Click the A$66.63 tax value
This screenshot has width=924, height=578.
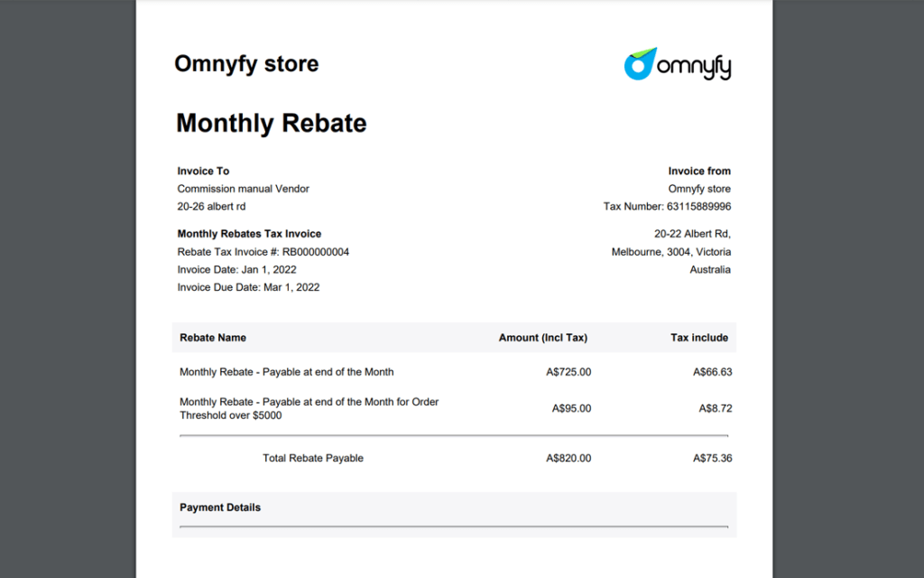tap(713, 372)
